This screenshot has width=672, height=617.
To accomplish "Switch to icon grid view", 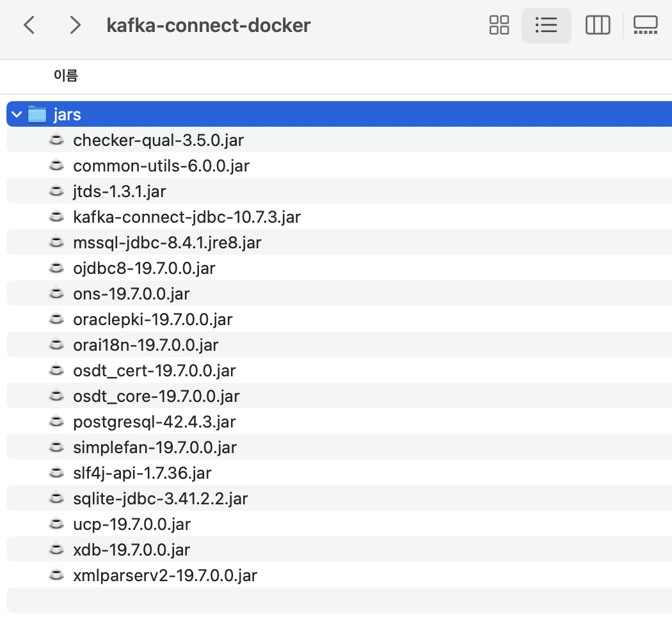I will pyautogui.click(x=499, y=25).
